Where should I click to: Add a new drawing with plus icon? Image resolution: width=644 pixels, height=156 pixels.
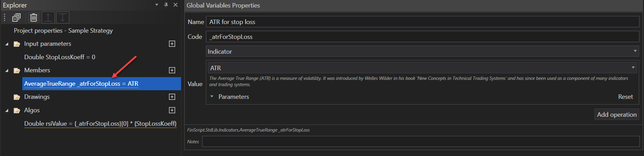pos(172,97)
